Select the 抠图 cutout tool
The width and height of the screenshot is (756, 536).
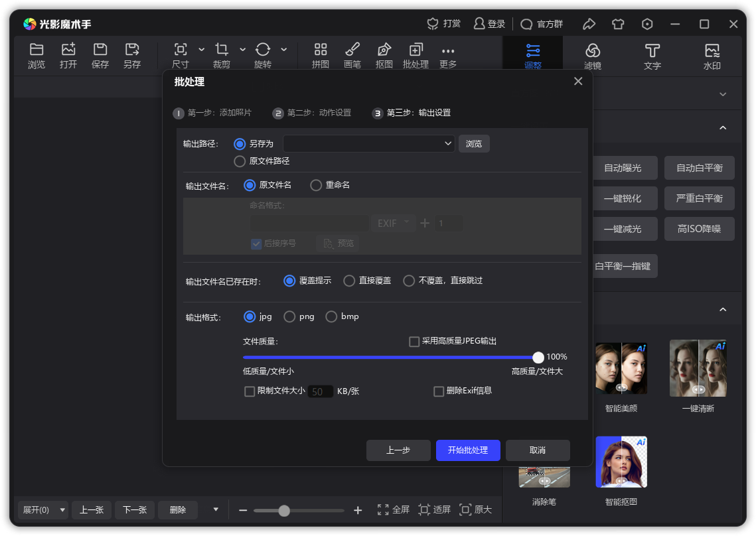384,56
